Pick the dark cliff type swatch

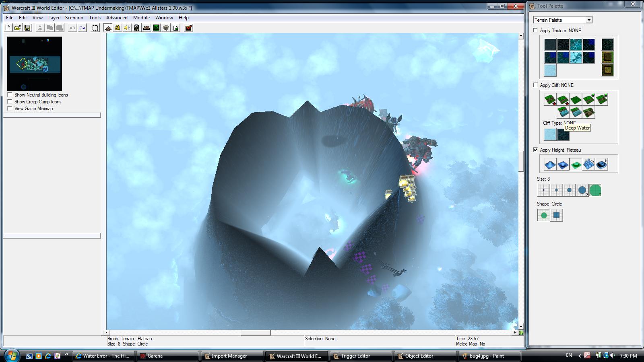click(x=563, y=134)
